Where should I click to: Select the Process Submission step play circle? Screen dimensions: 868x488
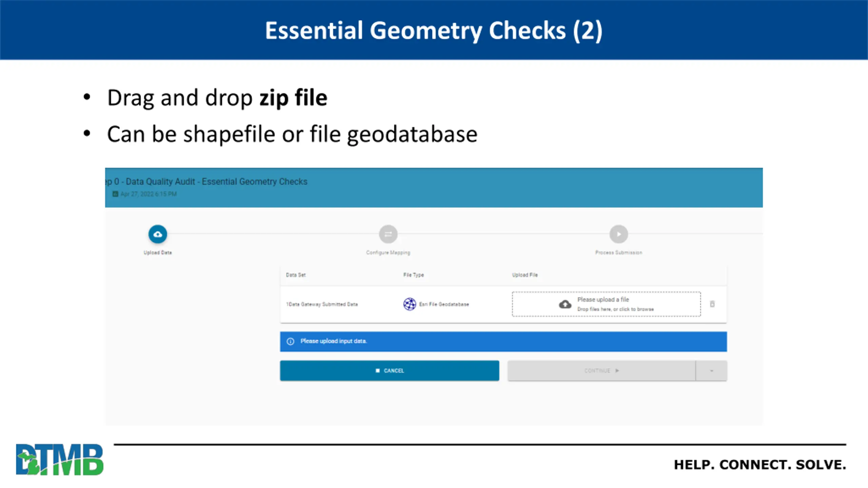[x=619, y=234]
